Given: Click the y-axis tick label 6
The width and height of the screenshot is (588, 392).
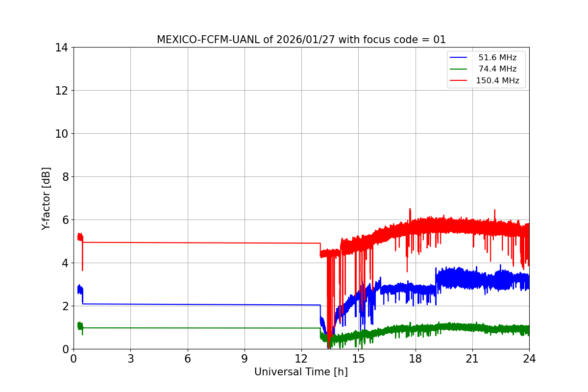Looking at the screenshot, I should click(65, 220).
